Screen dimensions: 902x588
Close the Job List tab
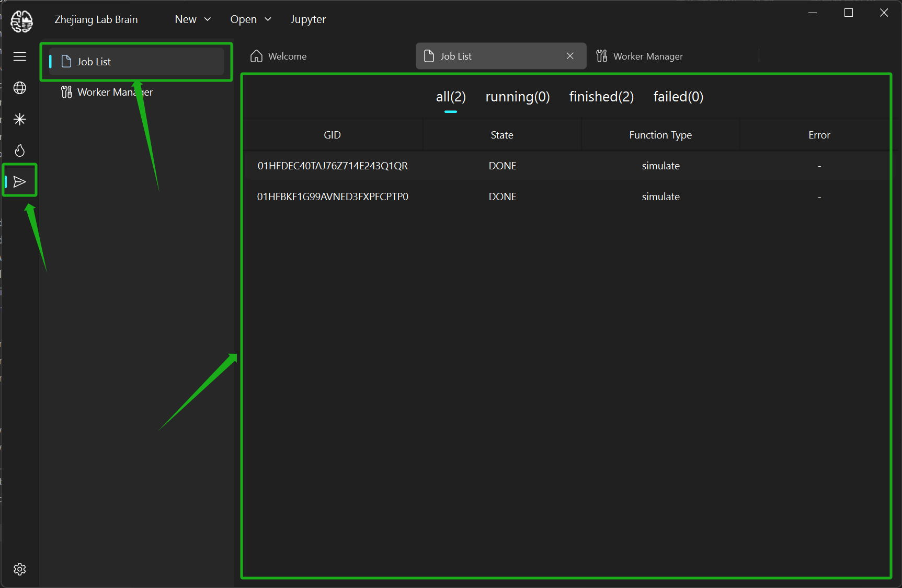(570, 56)
